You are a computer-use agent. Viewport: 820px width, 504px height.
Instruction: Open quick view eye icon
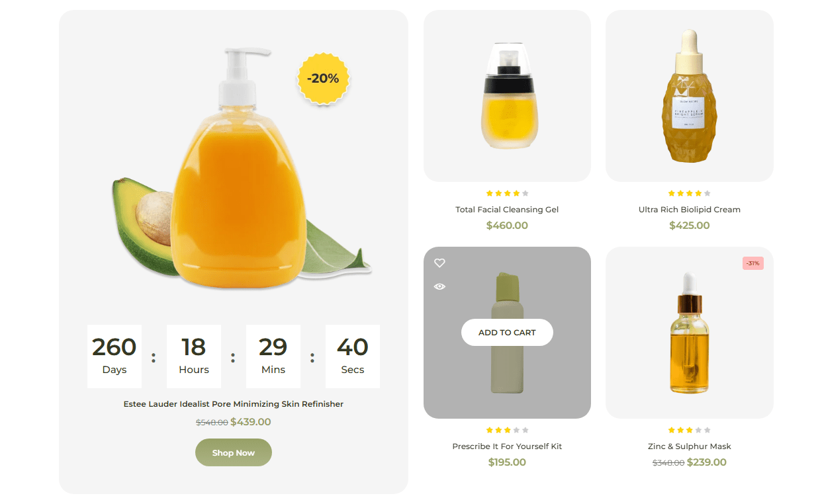click(439, 286)
